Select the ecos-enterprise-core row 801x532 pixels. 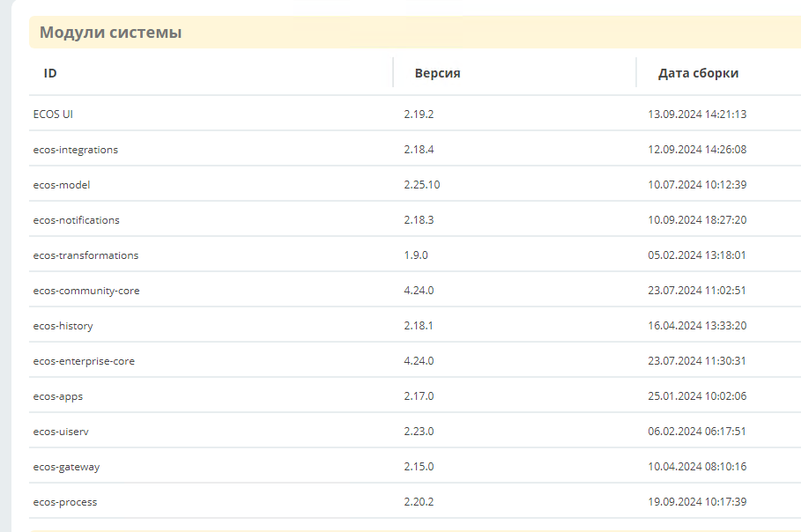pyautogui.click(x=415, y=360)
